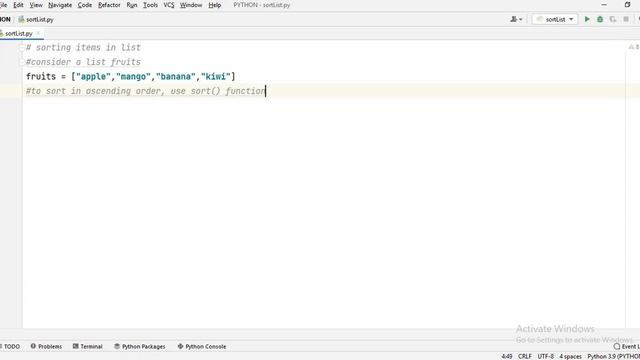This screenshot has width=640, height=360.
Task: Open the user account dropdown
Action: [x=516, y=19]
